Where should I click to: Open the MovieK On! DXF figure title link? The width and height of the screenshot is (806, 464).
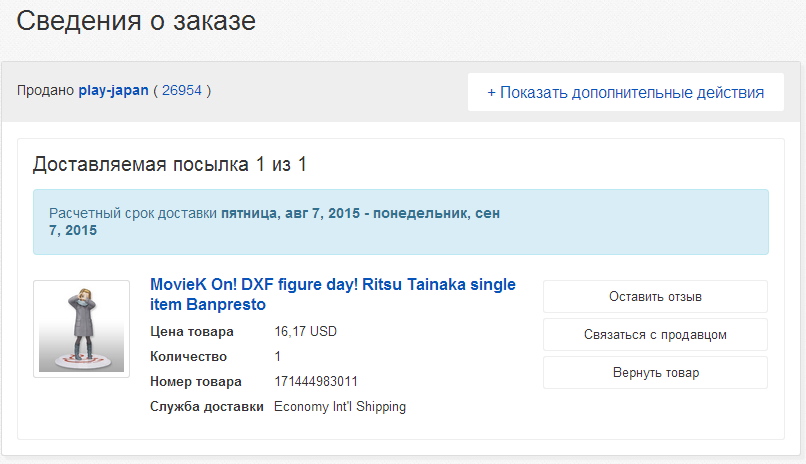point(332,294)
